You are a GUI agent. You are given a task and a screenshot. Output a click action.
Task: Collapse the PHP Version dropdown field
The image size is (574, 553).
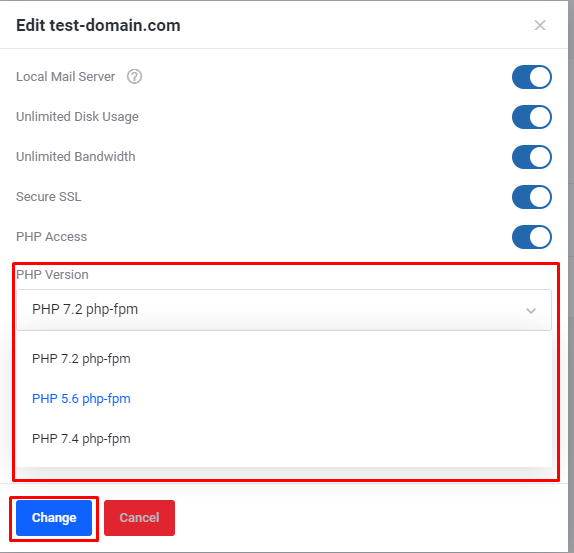click(x=284, y=310)
